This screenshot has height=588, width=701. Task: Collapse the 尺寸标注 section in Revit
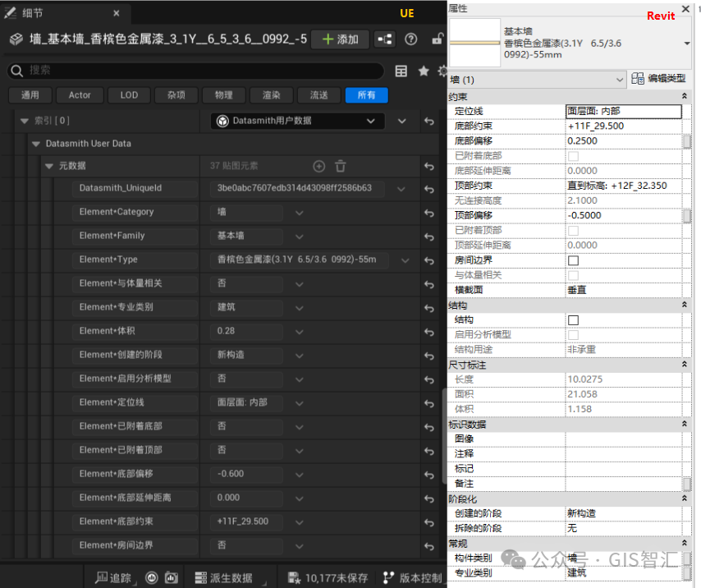684,365
